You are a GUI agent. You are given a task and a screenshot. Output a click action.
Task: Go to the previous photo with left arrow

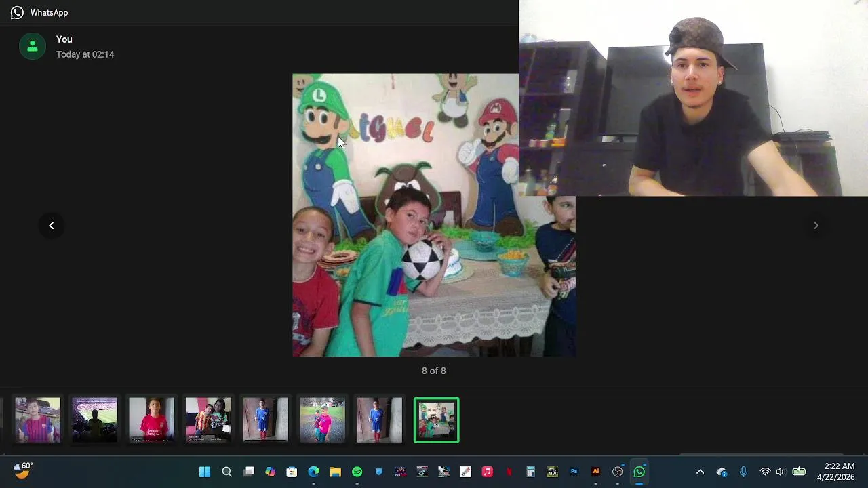click(52, 226)
